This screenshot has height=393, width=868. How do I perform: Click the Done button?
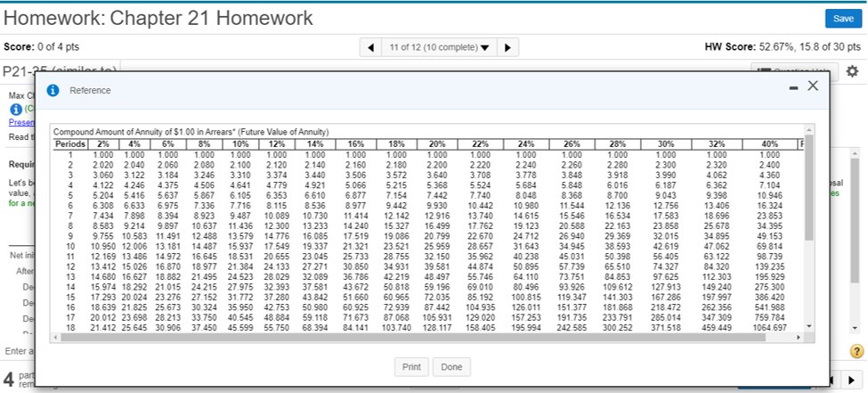pos(451,367)
